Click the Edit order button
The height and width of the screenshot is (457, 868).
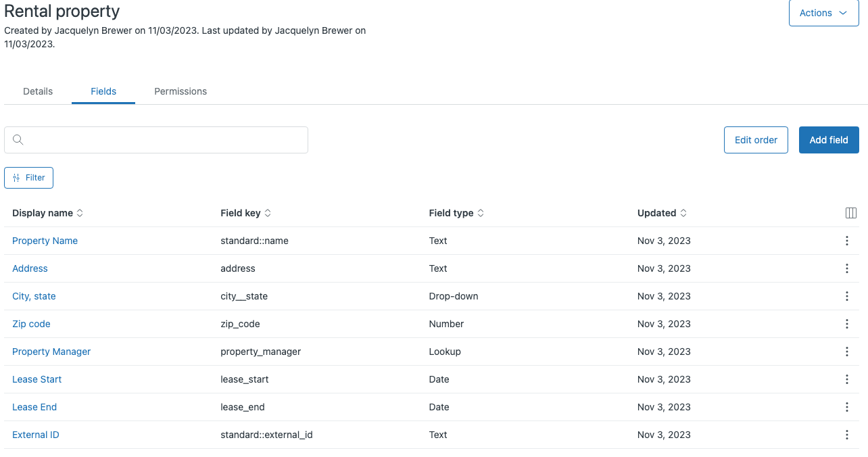pyautogui.click(x=756, y=139)
